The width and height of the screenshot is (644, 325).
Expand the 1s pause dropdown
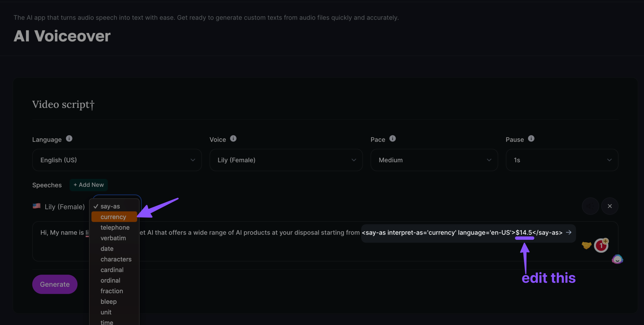pyautogui.click(x=562, y=160)
